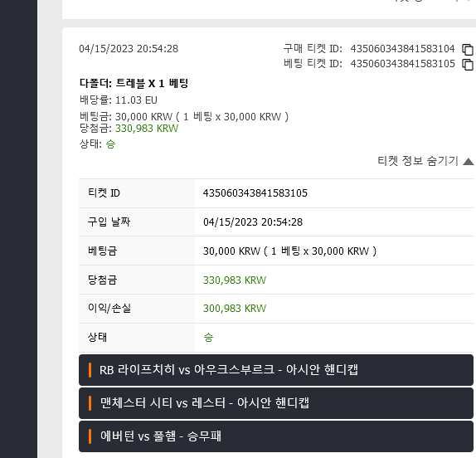This screenshot has width=476, height=458.
Task: Click the up triangle beside 티켓 정보 숨기기
Action: coord(468,162)
